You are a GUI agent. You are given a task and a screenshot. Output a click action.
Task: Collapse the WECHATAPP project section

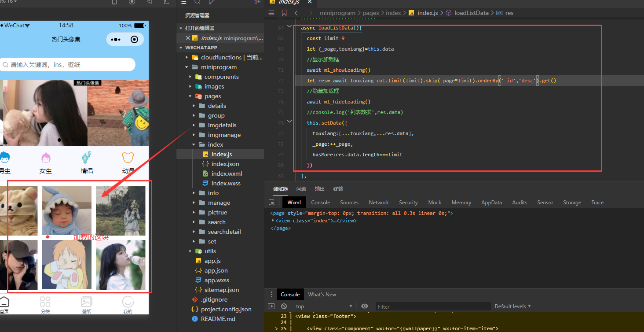(x=181, y=48)
